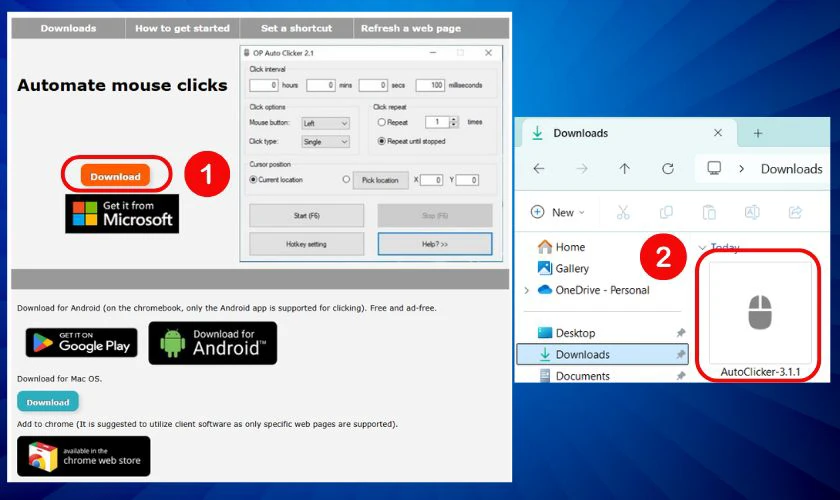
Task: Open the Click type dropdown
Action: point(325,142)
